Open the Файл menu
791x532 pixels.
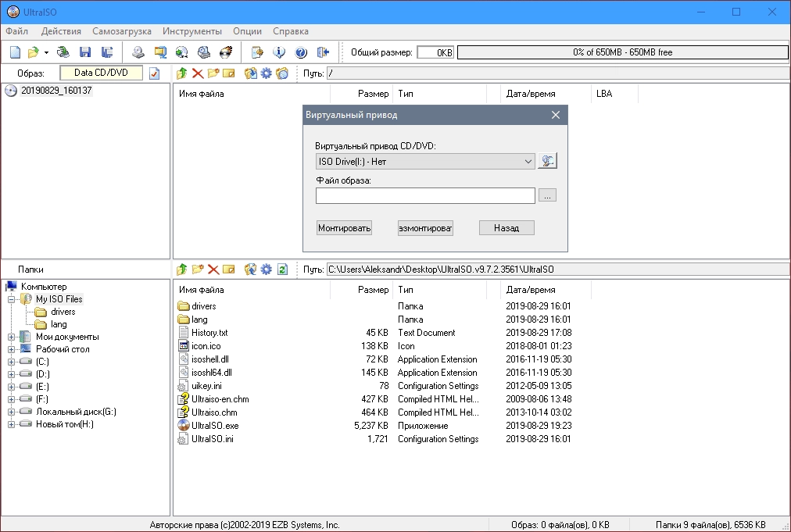[16, 31]
